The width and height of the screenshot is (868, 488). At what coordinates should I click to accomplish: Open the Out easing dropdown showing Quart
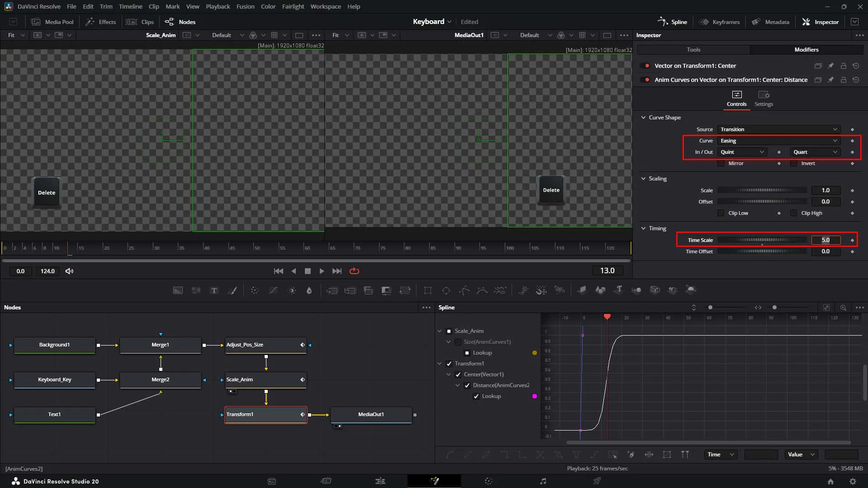tap(816, 152)
